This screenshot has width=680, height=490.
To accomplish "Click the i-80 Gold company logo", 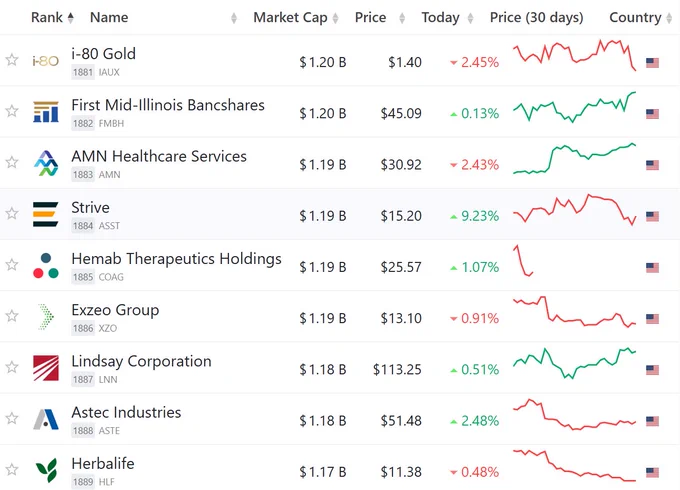I will click(46, 61).
